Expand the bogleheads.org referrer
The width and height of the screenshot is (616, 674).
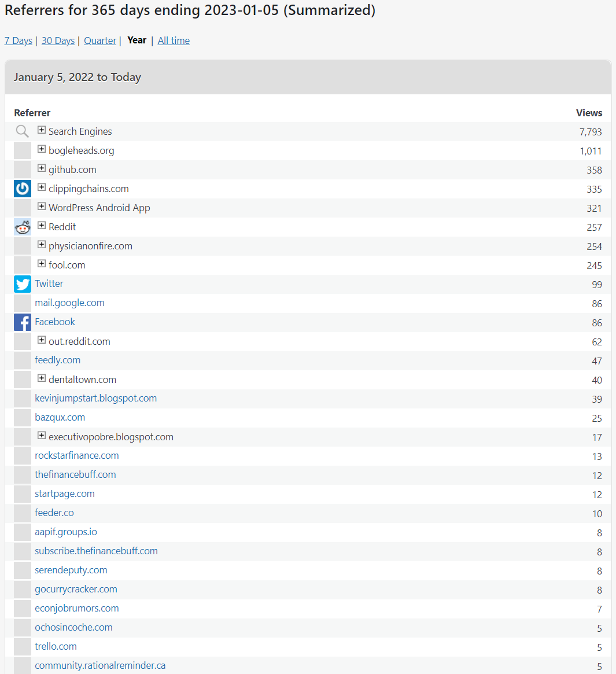(41, 149)
